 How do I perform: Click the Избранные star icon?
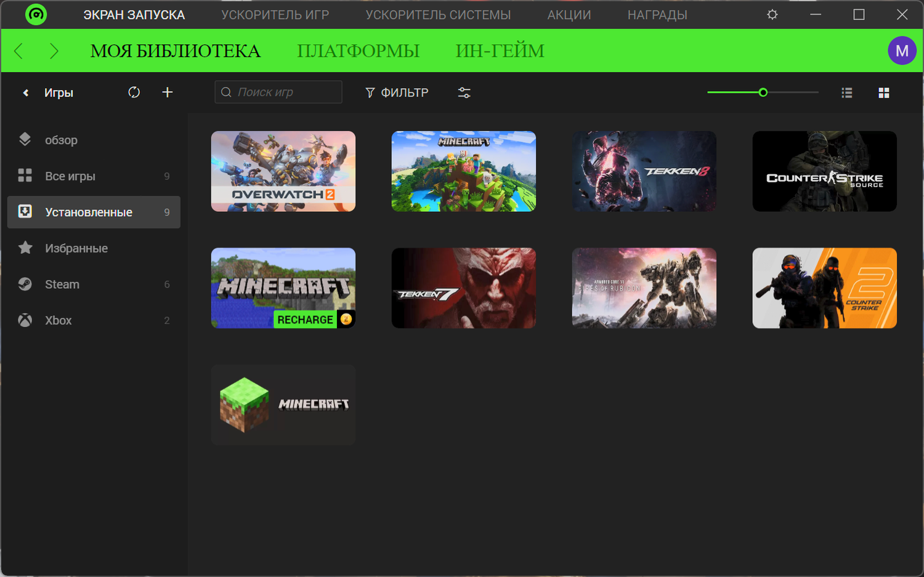(x=25, y=248)
